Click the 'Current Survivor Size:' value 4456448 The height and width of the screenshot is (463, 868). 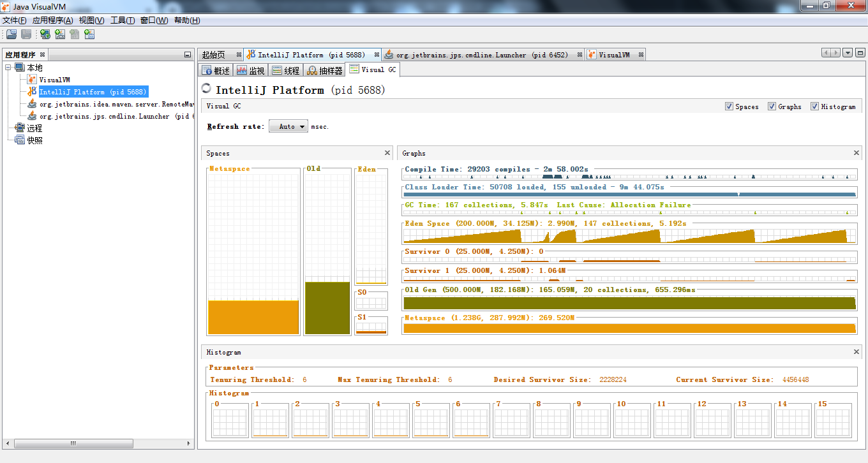pos(795,379)
